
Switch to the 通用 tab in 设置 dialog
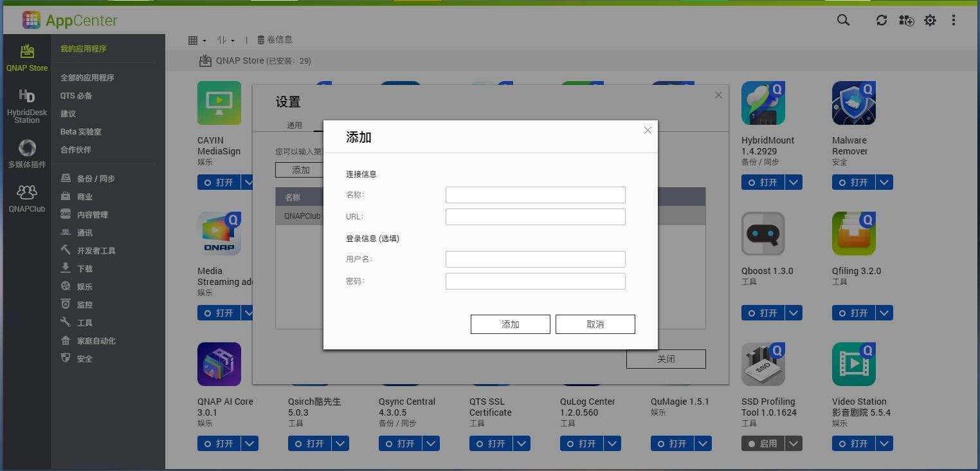point(295,125)
